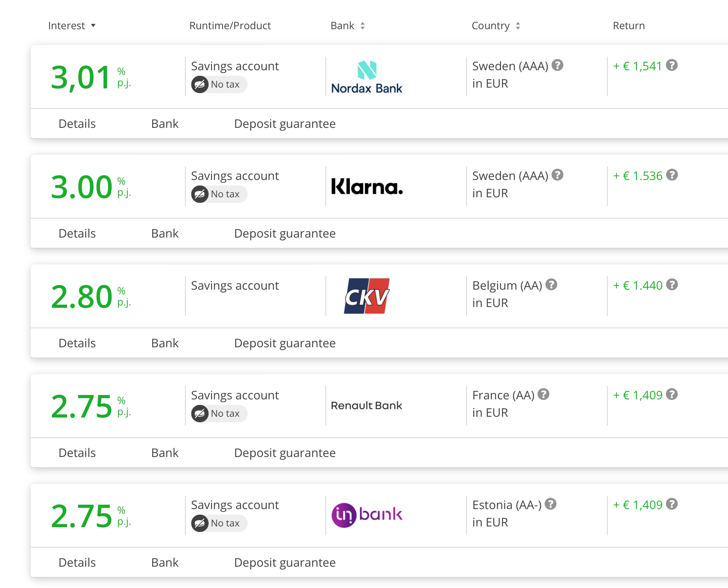Open Details tab for Nordax Bank offer

(77, 124)
